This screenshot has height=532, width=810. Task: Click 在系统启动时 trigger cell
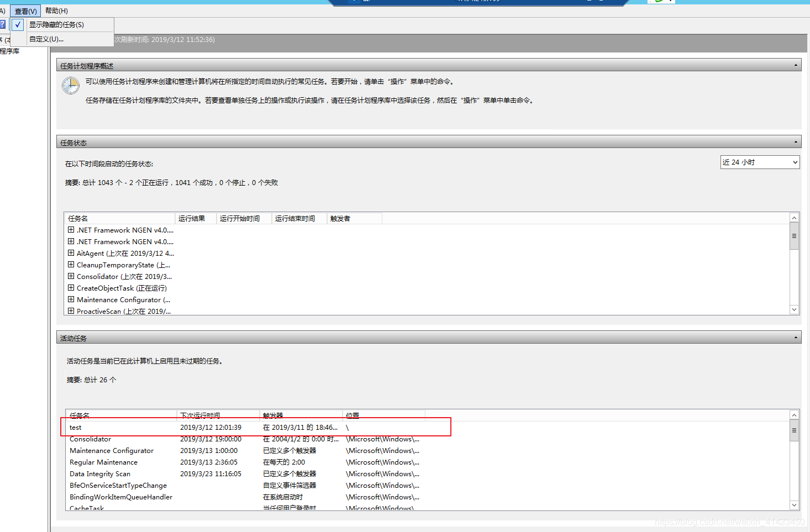click(x=283, y=497)
